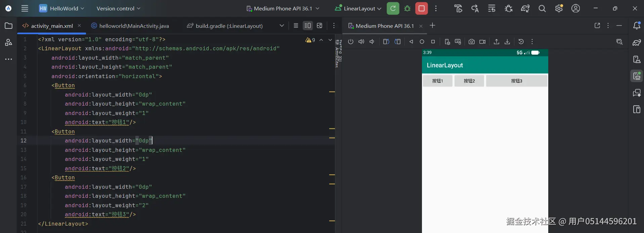644x233 pixels.
Task: Open the Device Manager tool window
Action: 637,59
